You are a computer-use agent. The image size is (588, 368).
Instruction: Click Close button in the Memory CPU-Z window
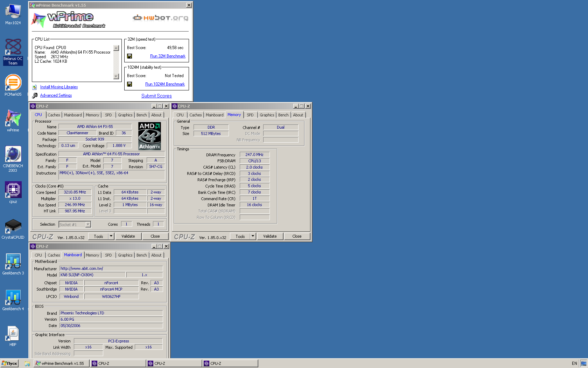click(x=297, y=236)
